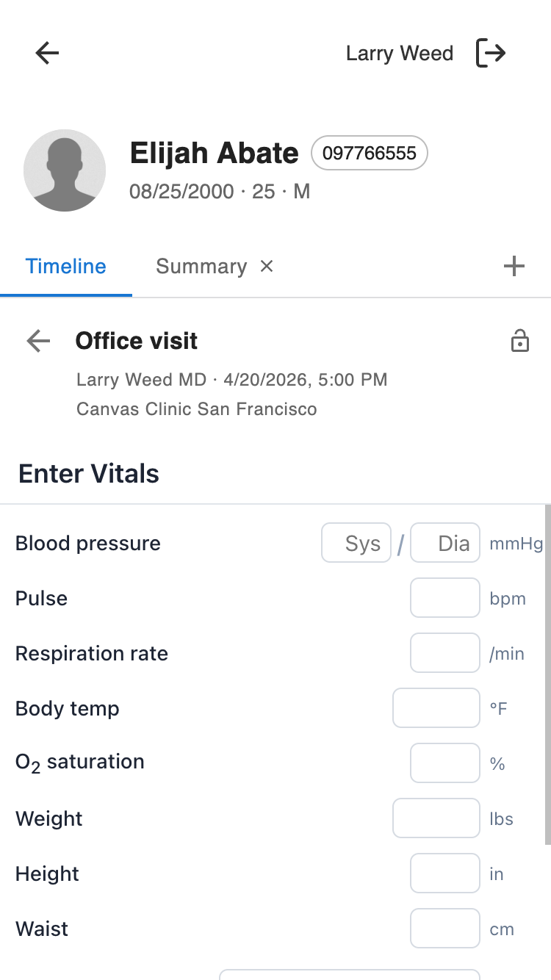Focus the diastolic blood pressure field

click(445, 543)
